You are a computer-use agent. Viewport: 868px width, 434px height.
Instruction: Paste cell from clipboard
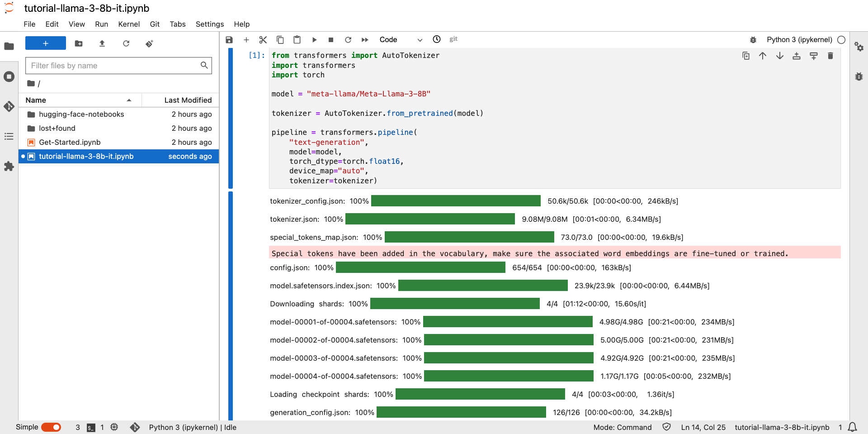(297, 40)
